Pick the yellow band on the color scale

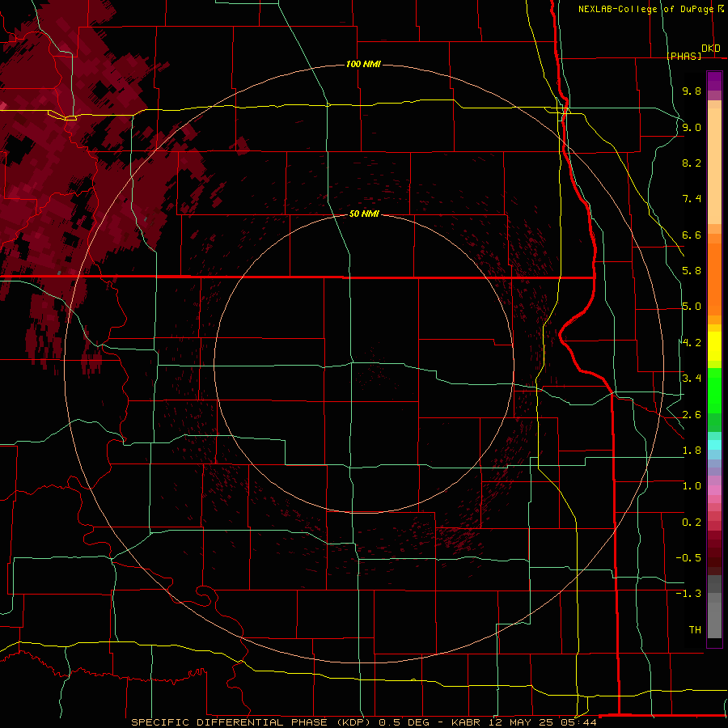(x=714, y=346)
